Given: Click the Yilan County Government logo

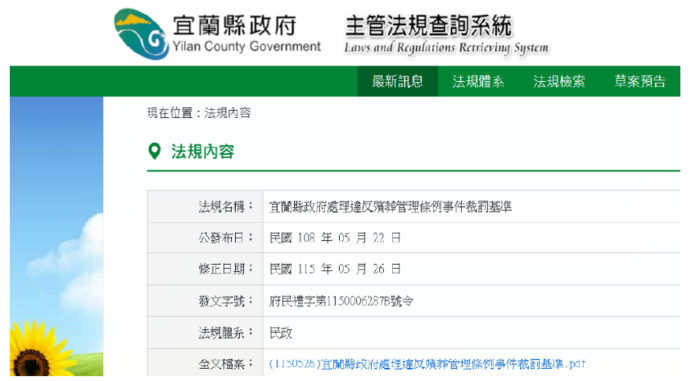Looking at the screenshot, I should (x=141, y=34).
